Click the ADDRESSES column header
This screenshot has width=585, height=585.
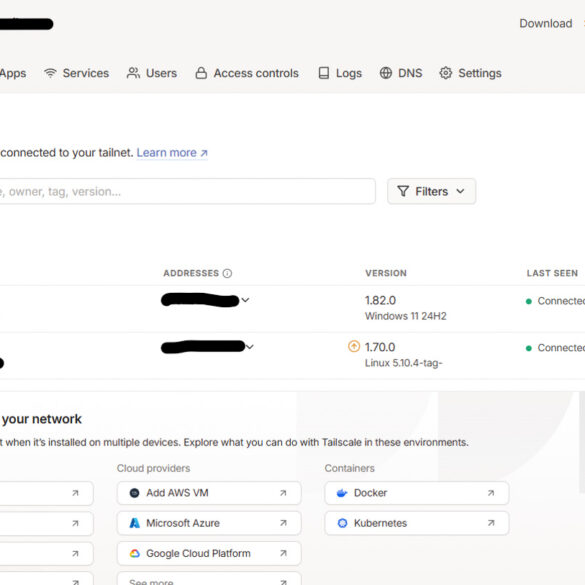[x=191, y=273]
